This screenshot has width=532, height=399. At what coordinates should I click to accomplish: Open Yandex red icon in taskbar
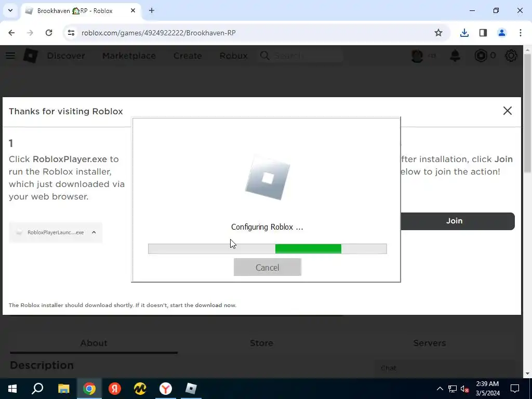(115, 389)
